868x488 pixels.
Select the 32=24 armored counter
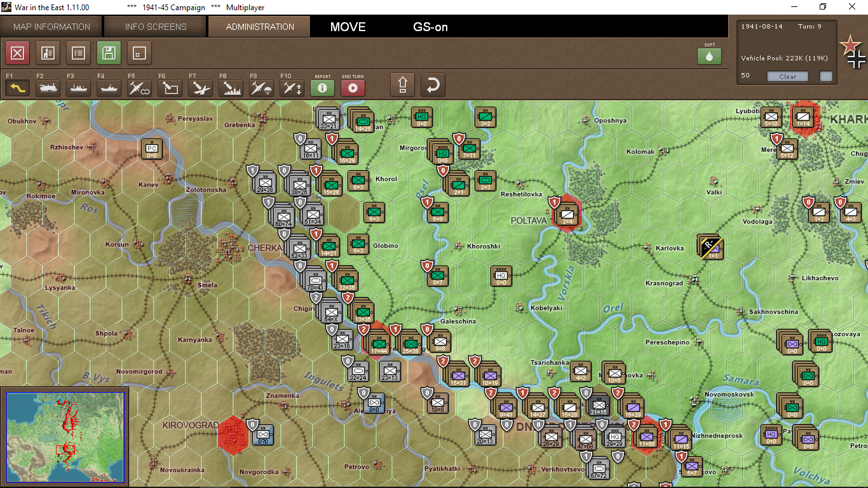pyautogui.click(x=358, y=371)
